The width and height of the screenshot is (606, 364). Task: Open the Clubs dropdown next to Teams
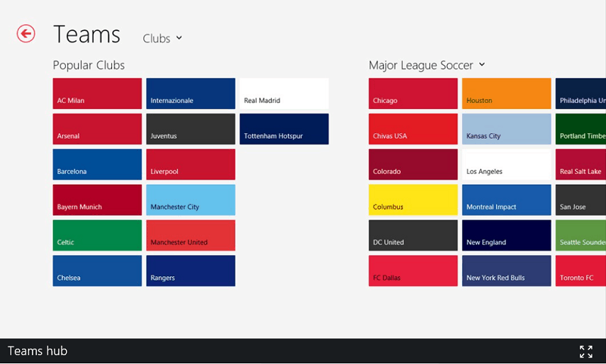point(162,38)
